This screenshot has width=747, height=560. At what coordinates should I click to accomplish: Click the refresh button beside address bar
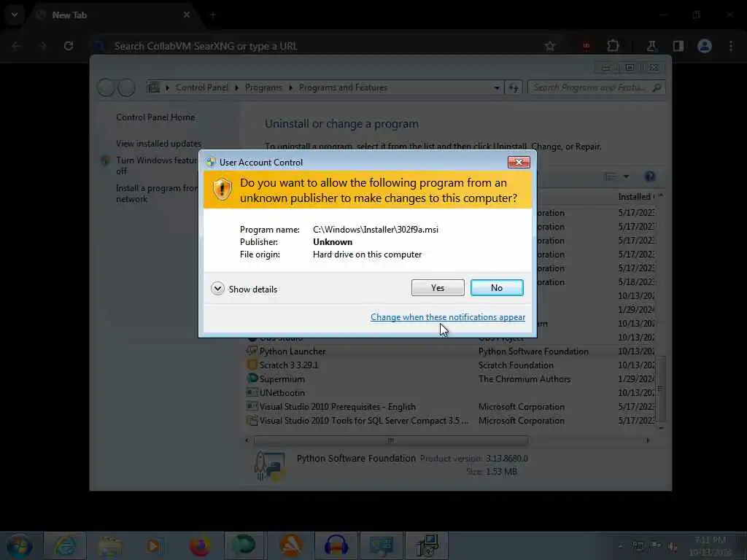[x=514, y=88]
